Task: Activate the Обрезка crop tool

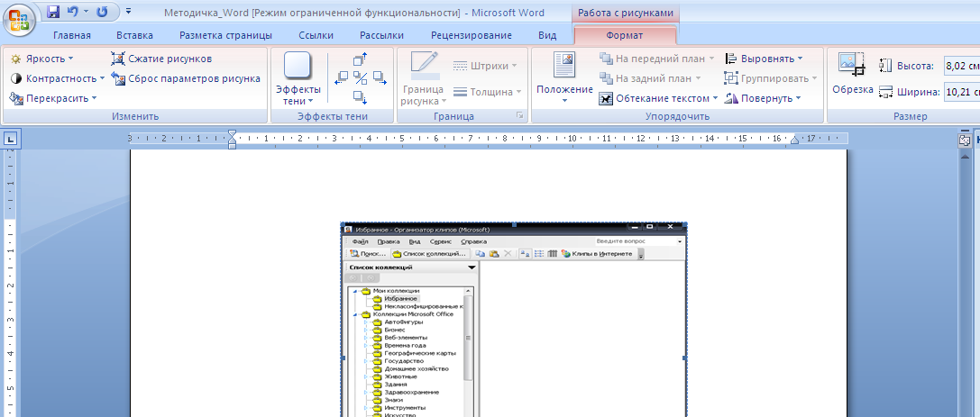Action: coord(853,74)
